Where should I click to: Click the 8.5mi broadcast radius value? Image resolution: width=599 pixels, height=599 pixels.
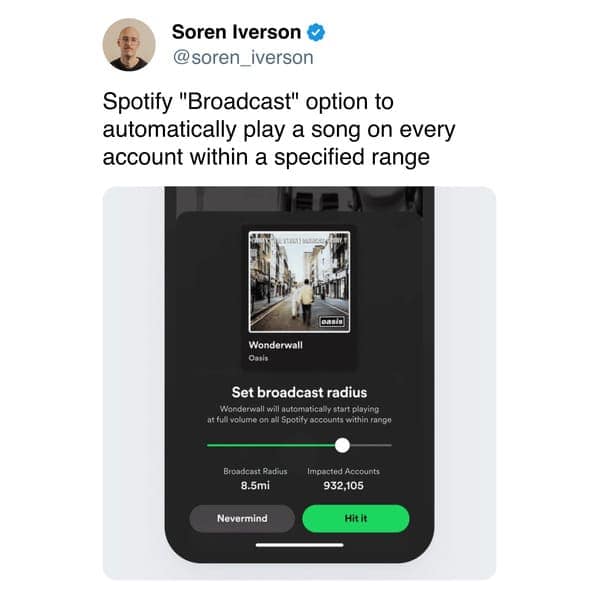coord(255,486)
